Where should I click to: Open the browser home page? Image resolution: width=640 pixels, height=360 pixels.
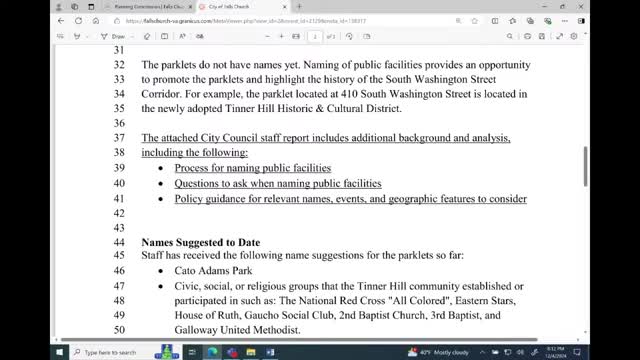coord(96,21)
